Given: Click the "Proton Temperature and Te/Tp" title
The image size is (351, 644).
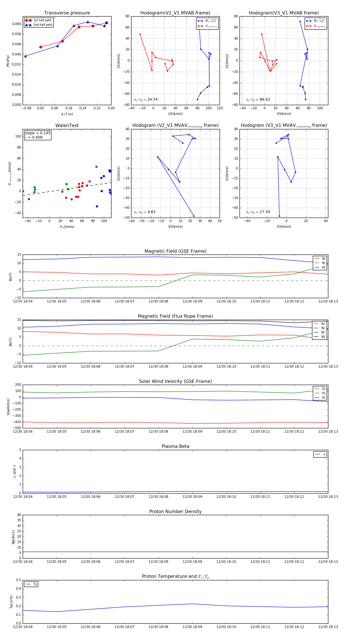Looking at the screenshot, I should tap(175, 576).
